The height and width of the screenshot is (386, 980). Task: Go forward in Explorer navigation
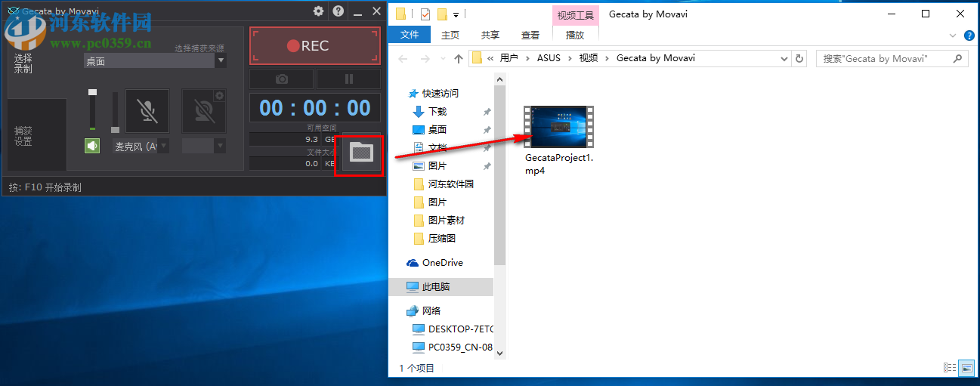(426, 58)
